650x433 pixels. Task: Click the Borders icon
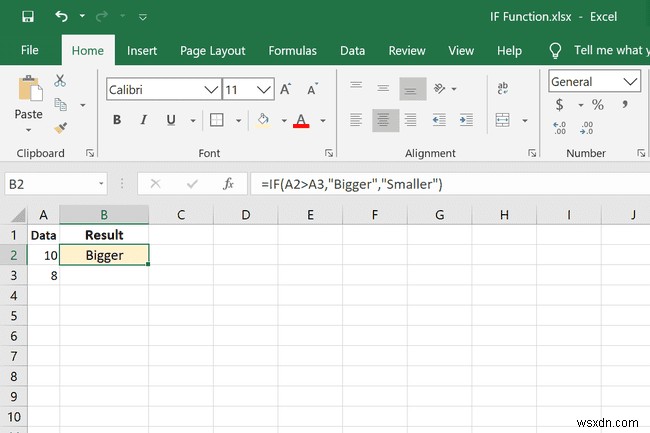point(216,120)
